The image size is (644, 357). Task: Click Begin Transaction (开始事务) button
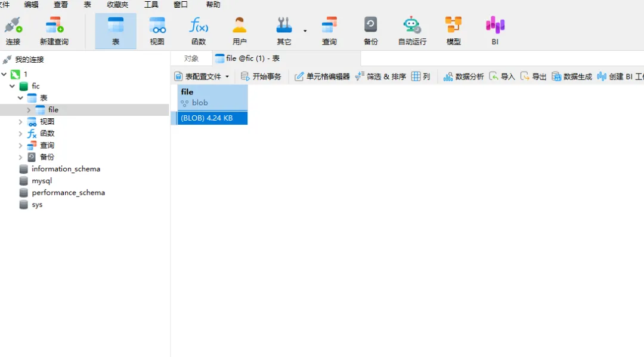261,76
